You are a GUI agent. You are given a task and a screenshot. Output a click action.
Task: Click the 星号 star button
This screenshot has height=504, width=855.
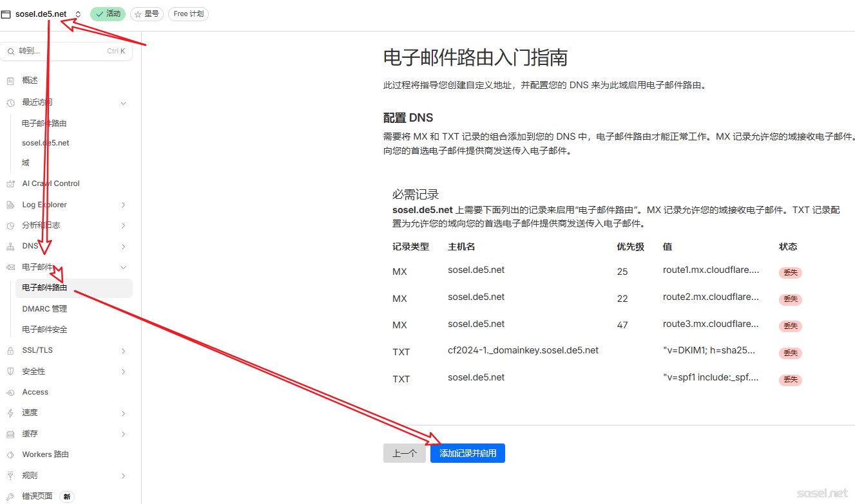pyautogui.click(x=146, y=14)
